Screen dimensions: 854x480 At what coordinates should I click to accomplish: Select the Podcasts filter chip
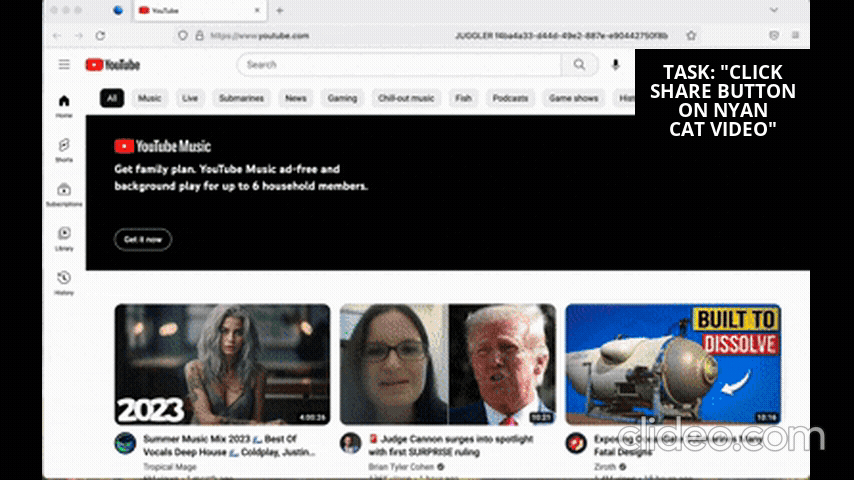pyautogui.click(x=510, y=98)
